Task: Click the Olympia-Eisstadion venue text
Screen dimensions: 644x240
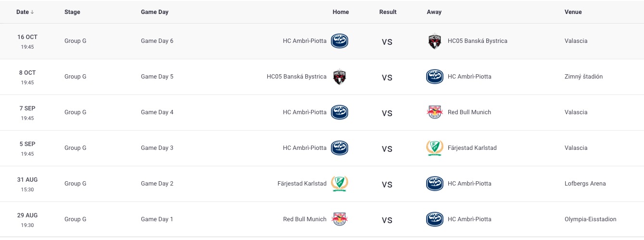Action: [x=590, y=219]
